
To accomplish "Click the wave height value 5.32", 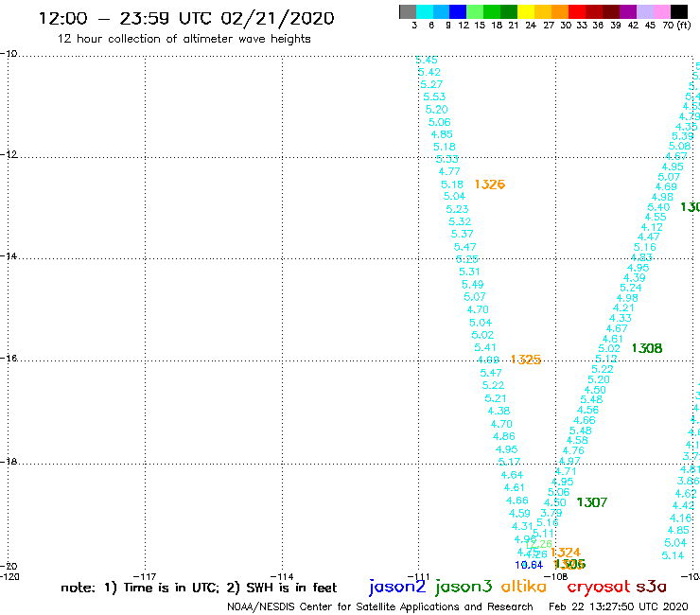I will 460,221.
